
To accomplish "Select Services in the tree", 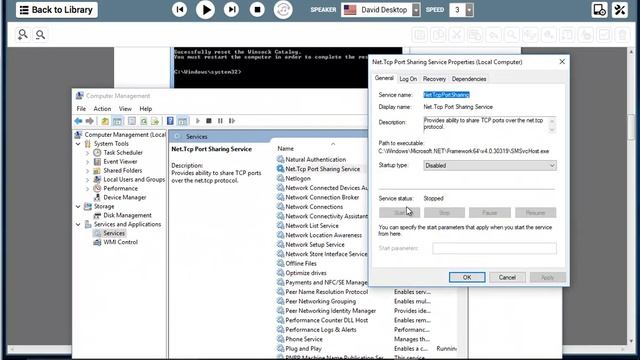I will pyautogui.click(x=114, y=233).
